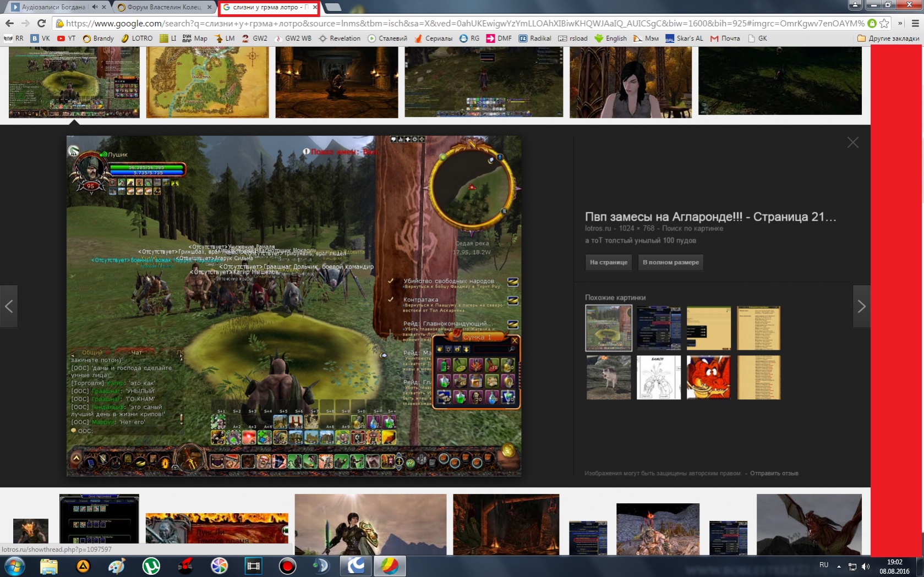This screenshot has height=577, width=924.
Task: Open the Middle-earth map result thumbnail
Action: pyautogui.click(x=207, y=82)
